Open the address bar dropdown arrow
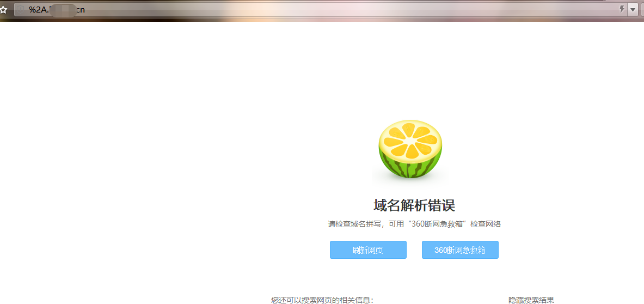This screenshot has width=644, height=304. (633, 9)
